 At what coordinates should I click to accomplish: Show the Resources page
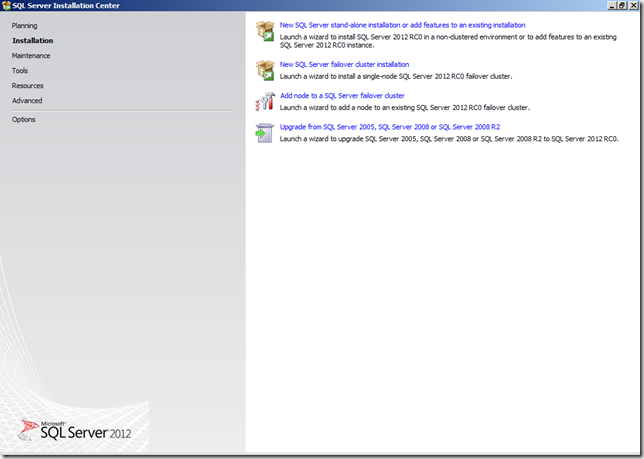click(28, 85)
